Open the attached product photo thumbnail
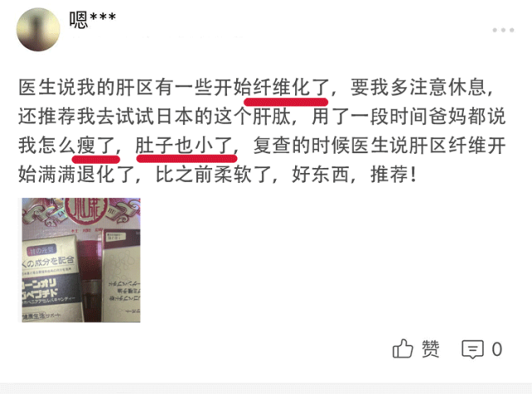This screenshot has width=532, height=399. click(81, 260)
